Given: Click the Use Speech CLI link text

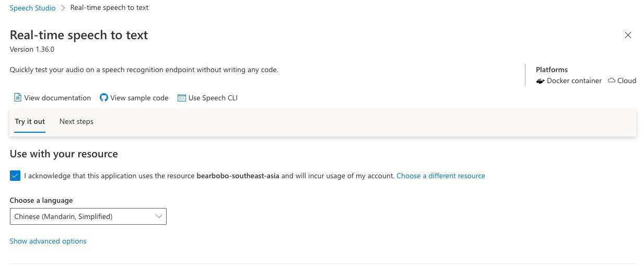Looking at the screenshot, I should (x=213, y=98).
